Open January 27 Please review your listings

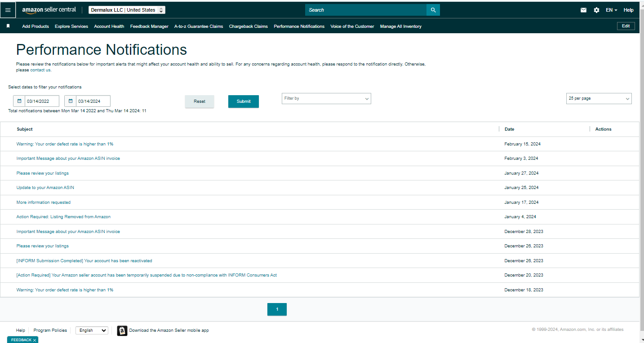click(43, 173)
